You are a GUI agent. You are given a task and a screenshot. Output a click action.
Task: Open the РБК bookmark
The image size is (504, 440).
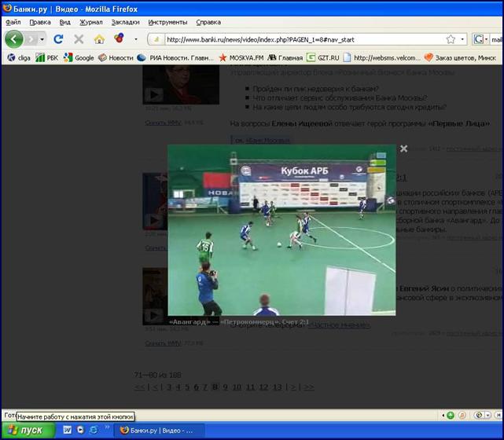click(47, 58)
